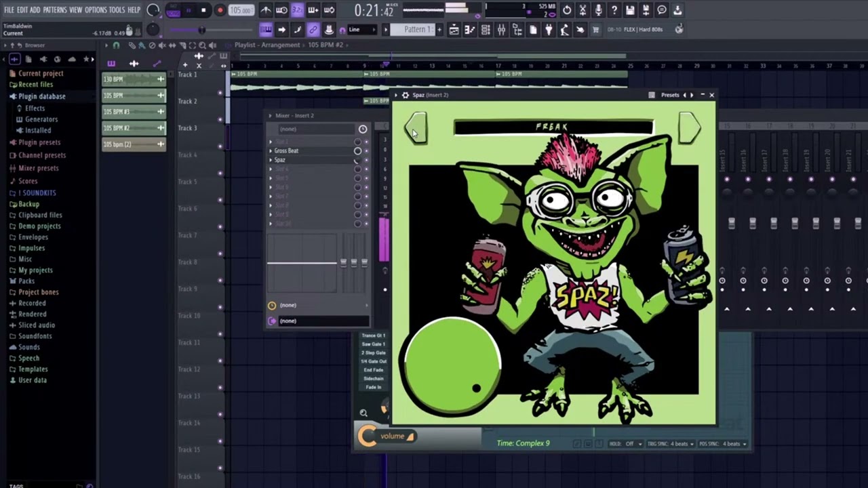This screenshot has height=488, width=868.
Task: Select the playlist zoom tool icon
Action: tap(203, 45)
